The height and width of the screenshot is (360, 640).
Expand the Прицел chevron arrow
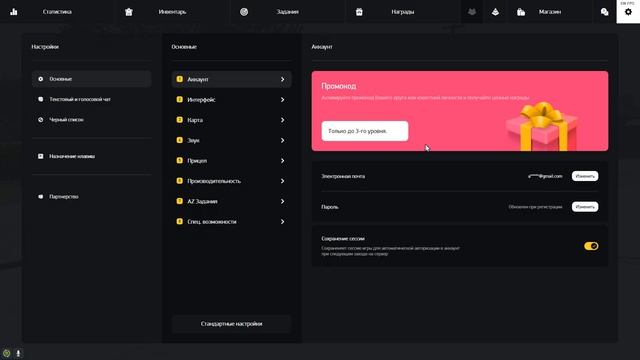(x=282, y=161)
